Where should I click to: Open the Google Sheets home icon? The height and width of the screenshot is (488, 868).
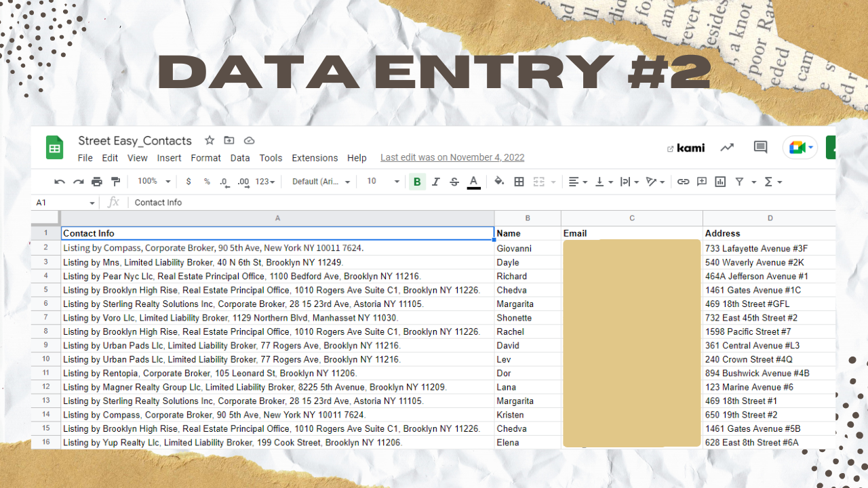tap(55, 148)
